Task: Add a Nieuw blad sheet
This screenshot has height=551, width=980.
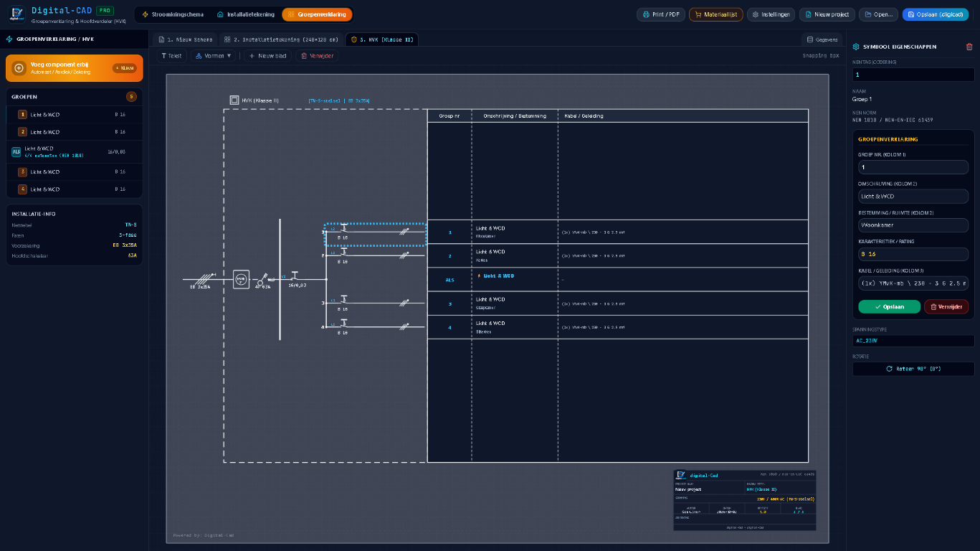Action: pos(267,55)
